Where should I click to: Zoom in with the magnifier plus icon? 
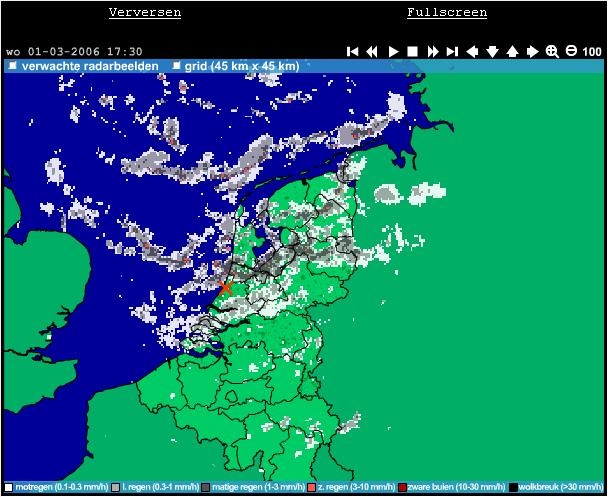click(552, 51)
